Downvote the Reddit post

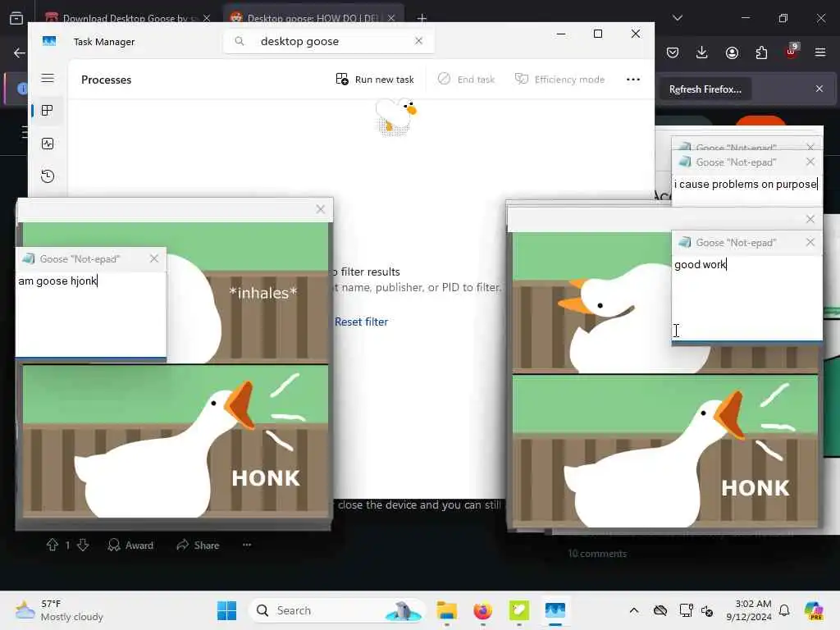click(83, 545)
